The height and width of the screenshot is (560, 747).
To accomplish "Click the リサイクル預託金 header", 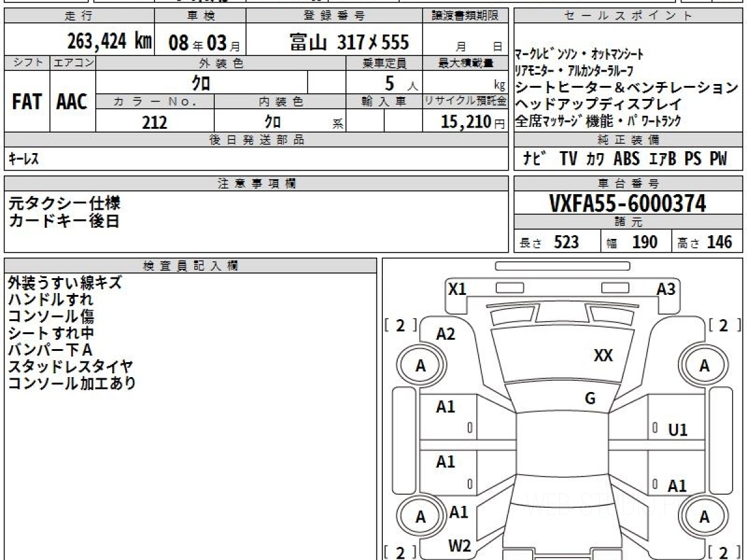I will point(466,101).
